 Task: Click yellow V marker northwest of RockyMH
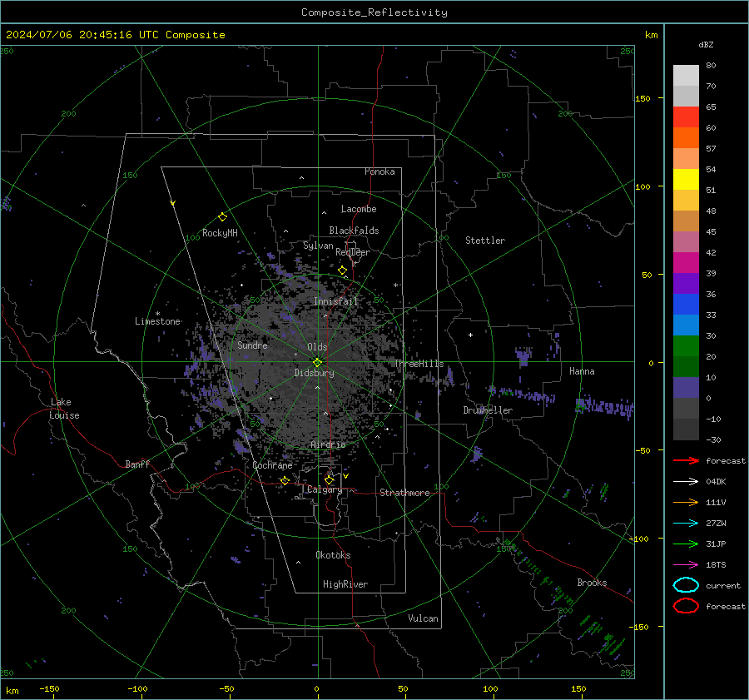[173, 203]
